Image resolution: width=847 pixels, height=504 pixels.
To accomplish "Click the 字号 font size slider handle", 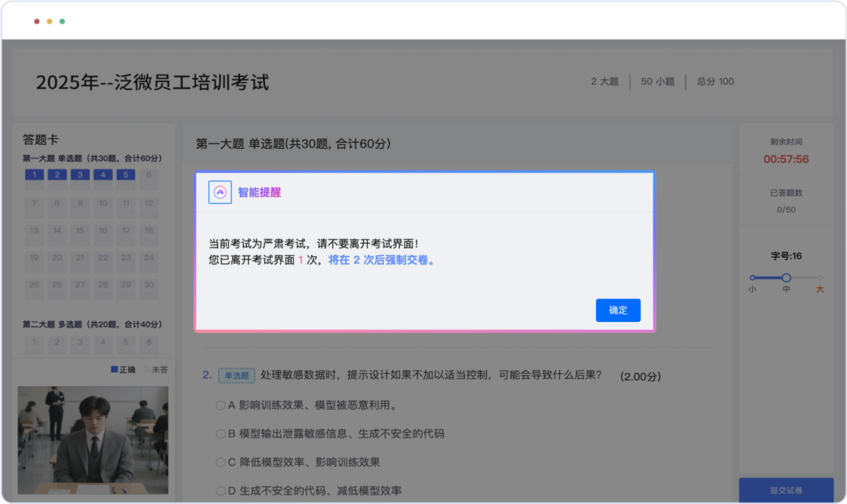I will [x=786, y=277].
